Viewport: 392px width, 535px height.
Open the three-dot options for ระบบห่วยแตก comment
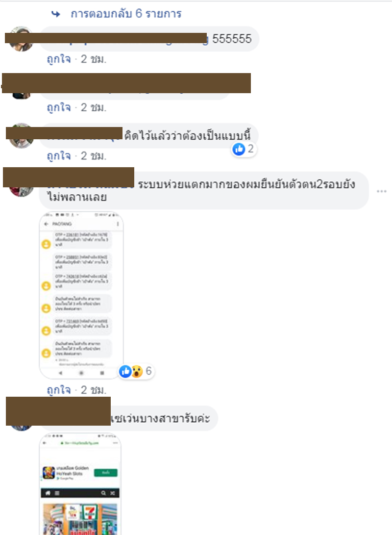pos(381,191)
